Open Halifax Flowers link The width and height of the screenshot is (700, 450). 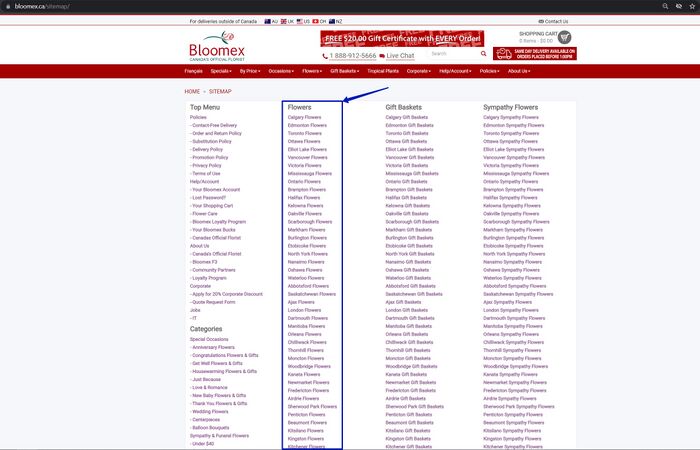(304, 198)
